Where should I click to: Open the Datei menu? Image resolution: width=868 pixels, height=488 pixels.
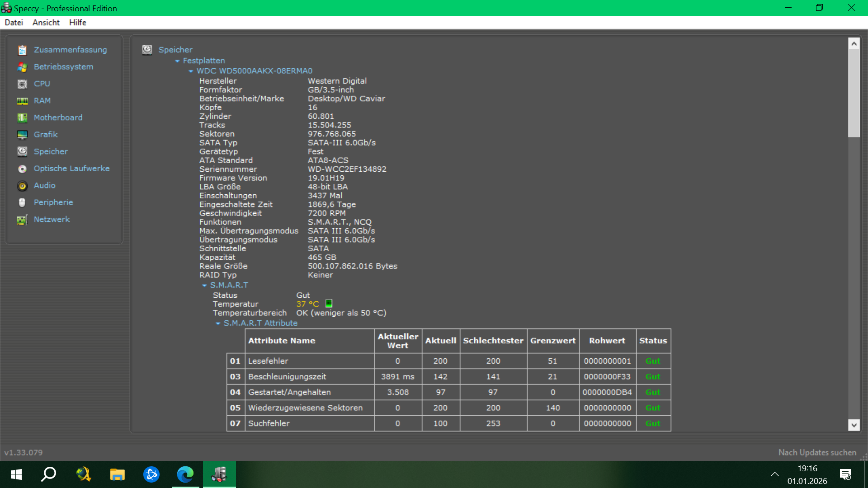14,23
